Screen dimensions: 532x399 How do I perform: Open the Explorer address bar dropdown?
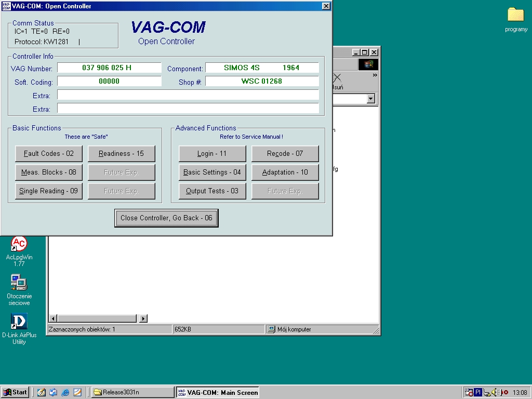pos(371,99)
